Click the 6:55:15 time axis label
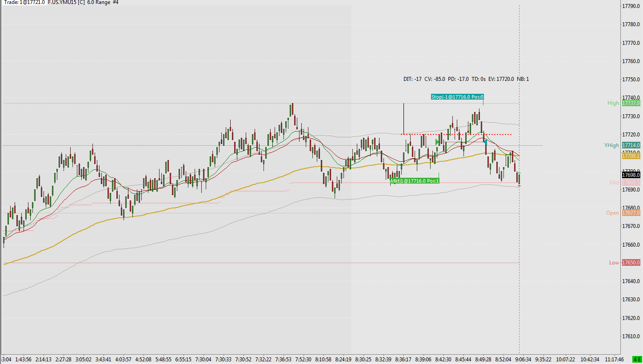The width and height of the screenshot is (643, 364). [184, 359]
